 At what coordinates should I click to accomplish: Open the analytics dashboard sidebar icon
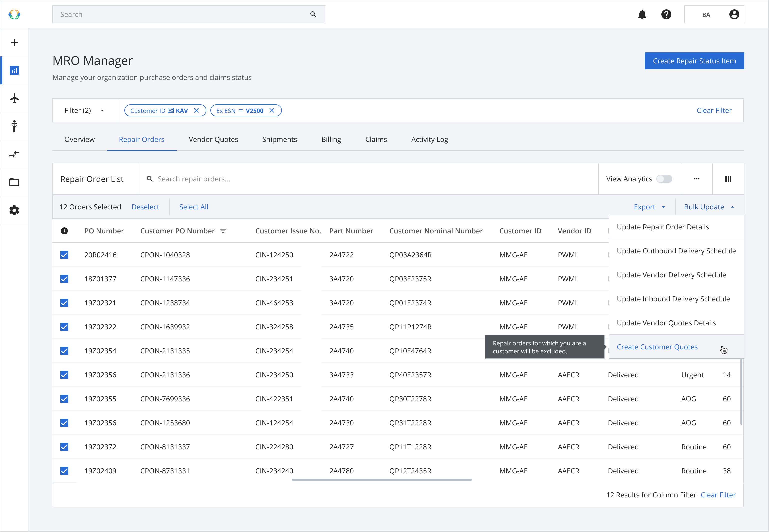(x=14, y=71)
